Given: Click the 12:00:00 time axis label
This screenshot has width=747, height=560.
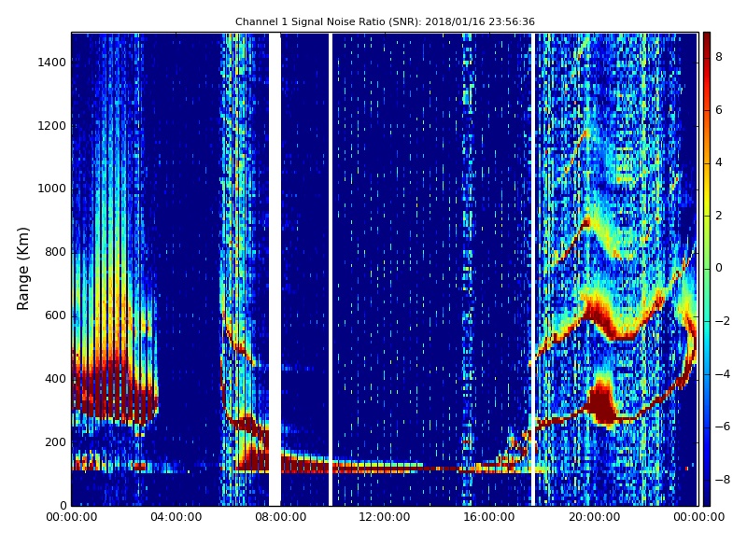Looking at the screenshot, I should pos(385,517).
